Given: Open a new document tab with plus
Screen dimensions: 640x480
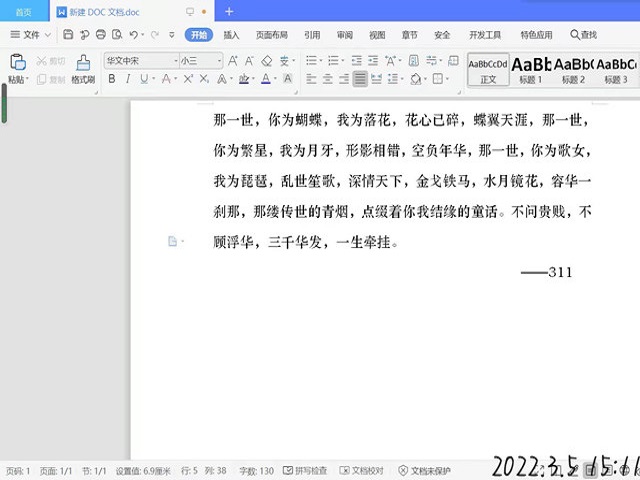Looking at the screenshot, I should click(x=229, y=12).
